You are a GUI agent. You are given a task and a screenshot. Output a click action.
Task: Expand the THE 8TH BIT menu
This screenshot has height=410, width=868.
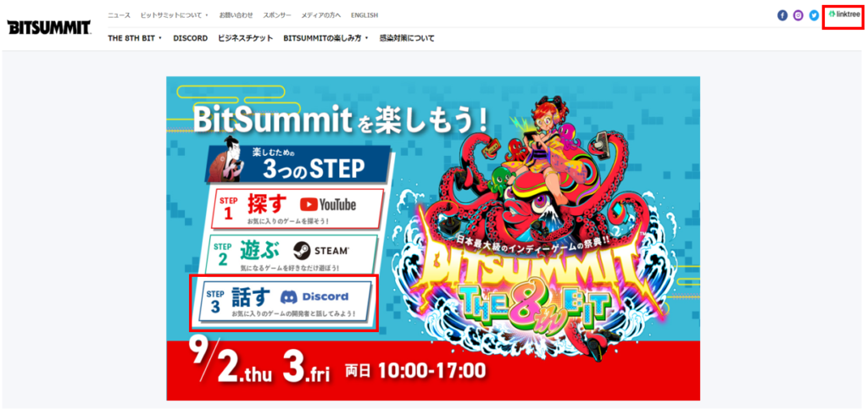pyautogui.click(x=135, y=38)
